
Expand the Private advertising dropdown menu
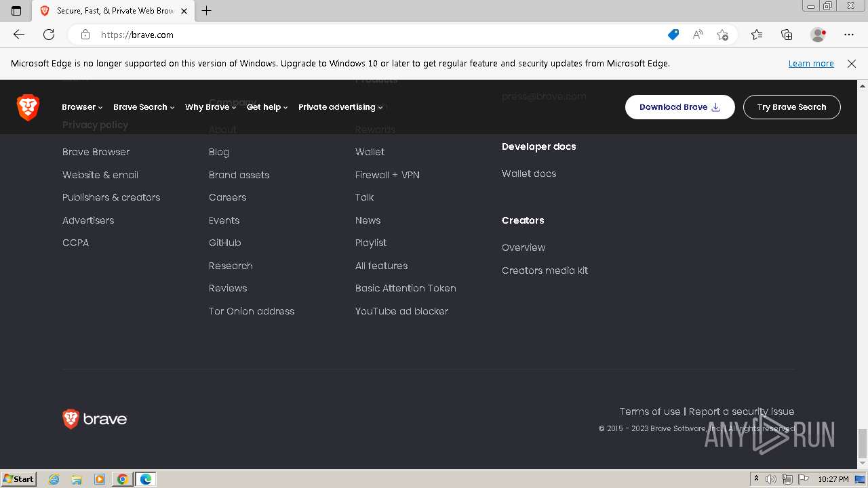[x=340, y=107]
